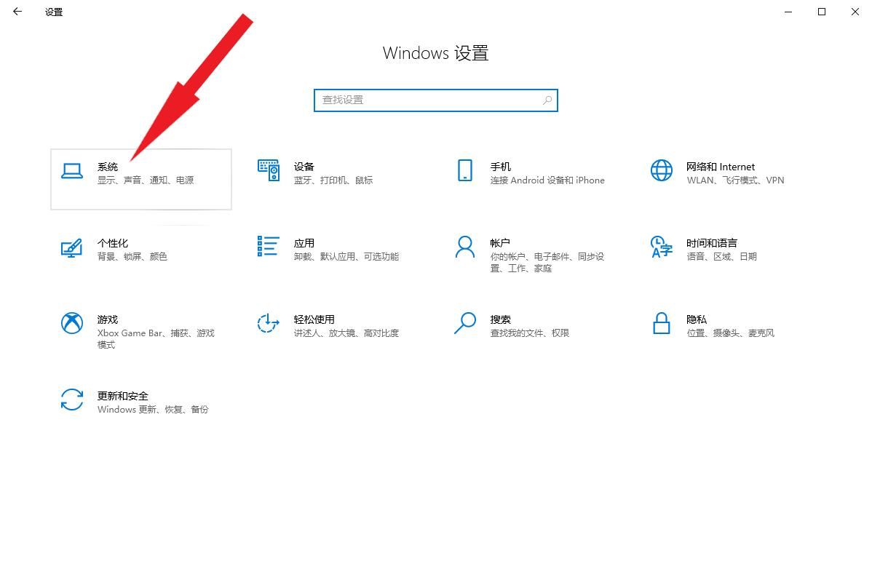Viewport: 872px width, 588px height.
Task: Click the 设备 keyboard and speaker icon
Action: [269, 170]
